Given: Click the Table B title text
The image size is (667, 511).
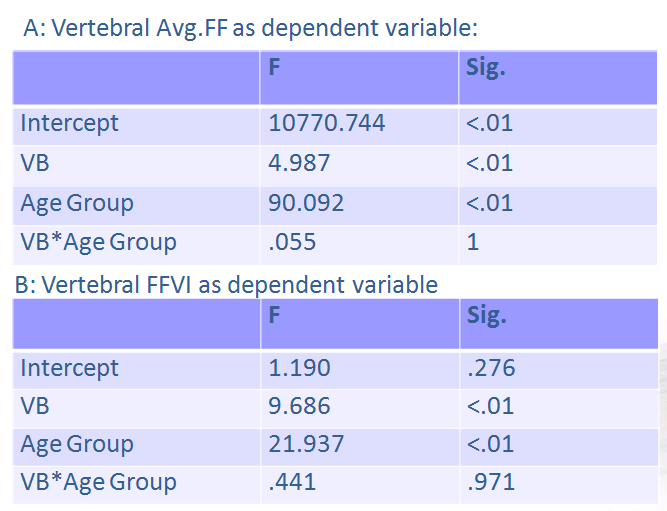Looking at the screenshot, I should click(x=225, y=284).
